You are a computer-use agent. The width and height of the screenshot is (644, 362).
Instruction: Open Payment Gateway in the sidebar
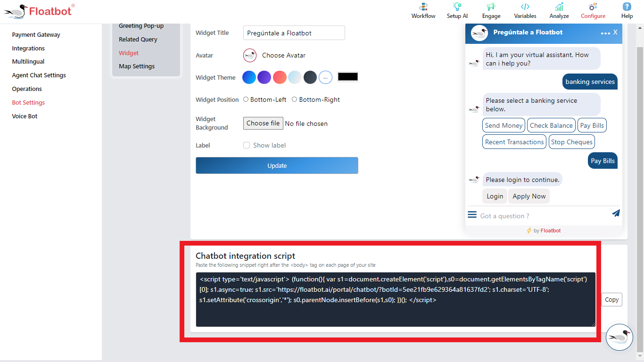36,35
